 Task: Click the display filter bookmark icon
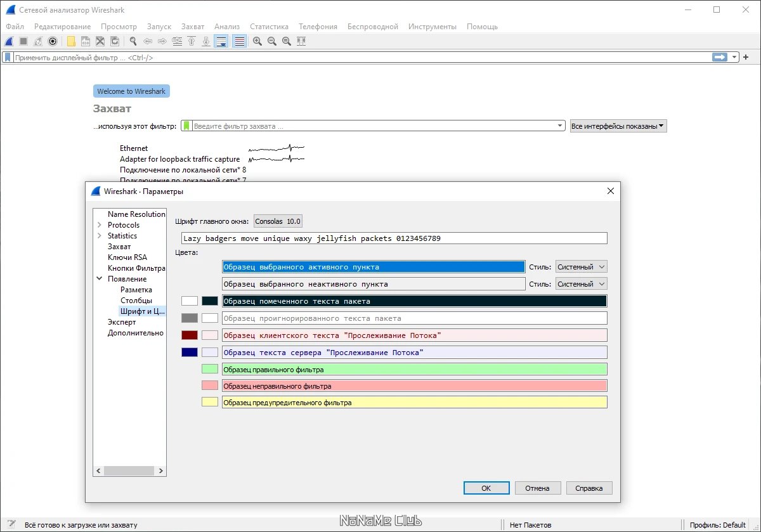8,57
